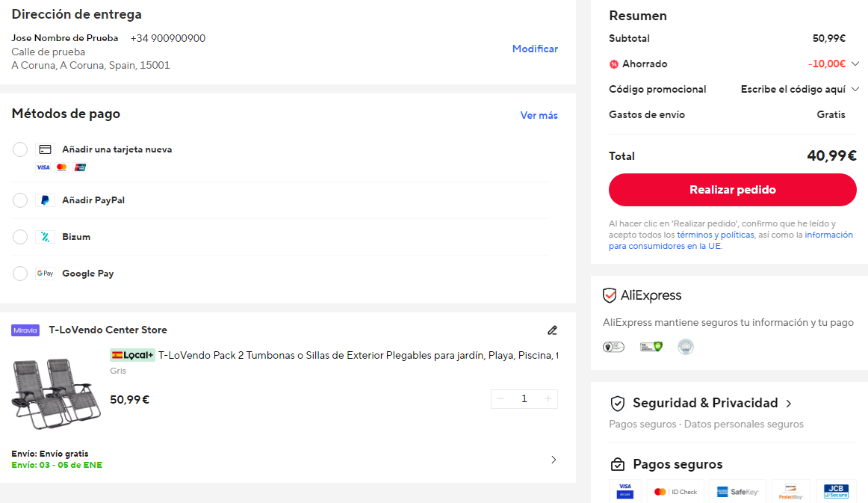Click the Total amount 40,99€

click(831, 156)
